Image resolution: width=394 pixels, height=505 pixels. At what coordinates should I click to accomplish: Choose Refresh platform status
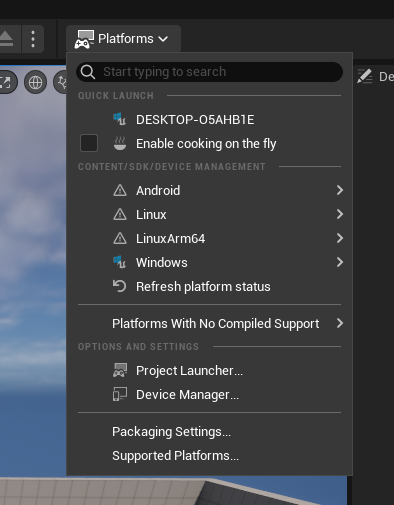(x=209, y=286)
